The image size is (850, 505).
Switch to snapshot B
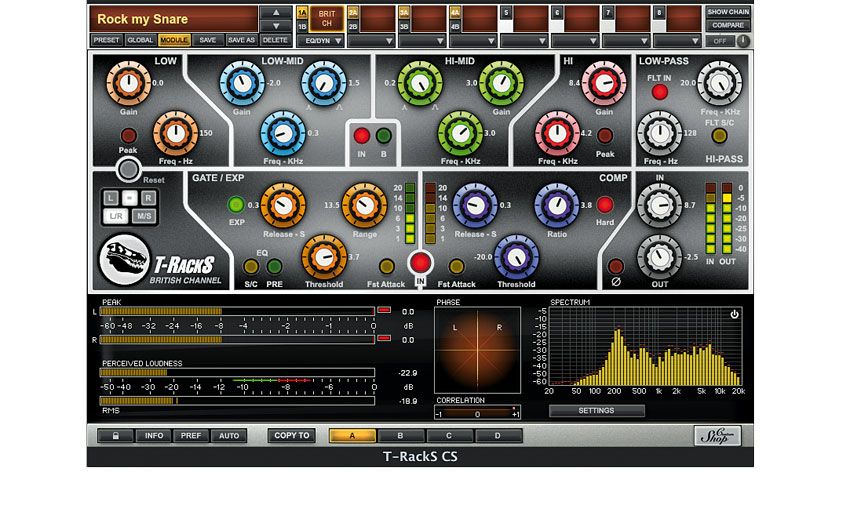pos(401,436)
